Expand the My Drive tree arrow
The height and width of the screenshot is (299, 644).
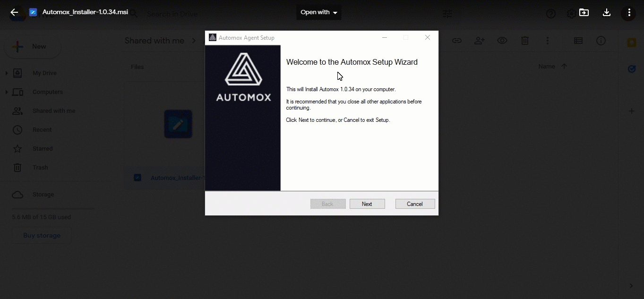7,73
